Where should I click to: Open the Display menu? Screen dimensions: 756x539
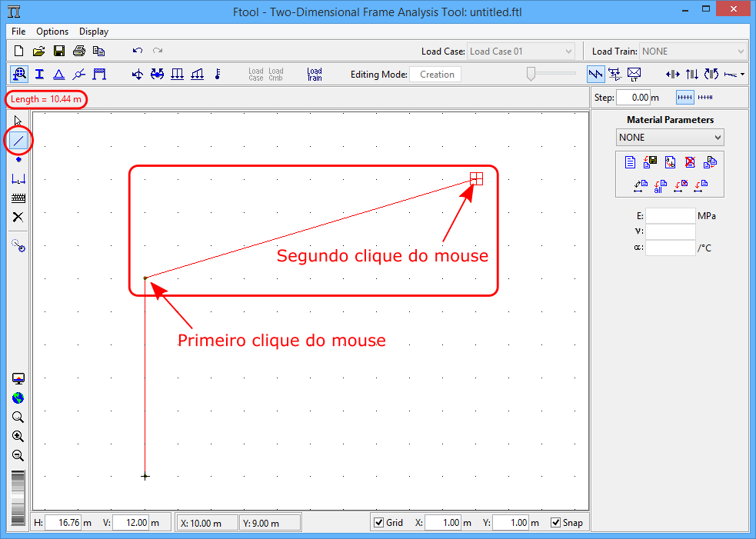coord(93,32)
